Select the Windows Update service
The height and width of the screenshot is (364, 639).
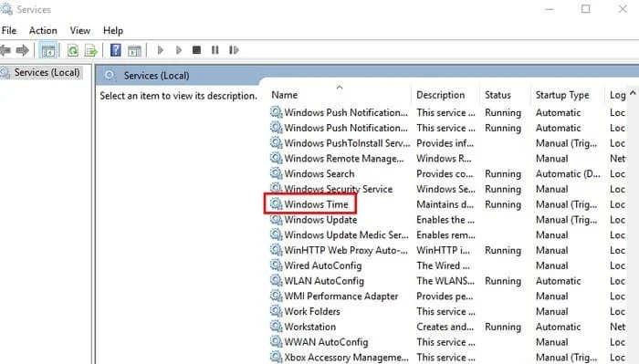coord(320,220)
